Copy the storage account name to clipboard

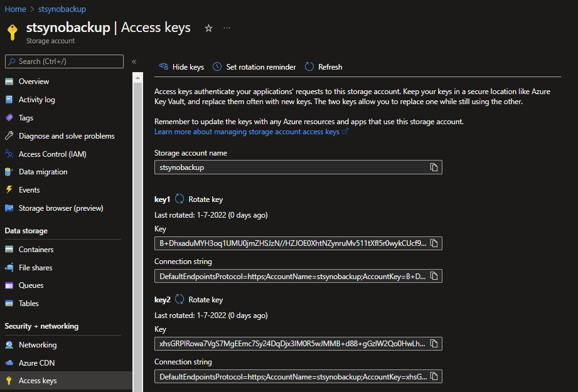(x=434, y=167)
